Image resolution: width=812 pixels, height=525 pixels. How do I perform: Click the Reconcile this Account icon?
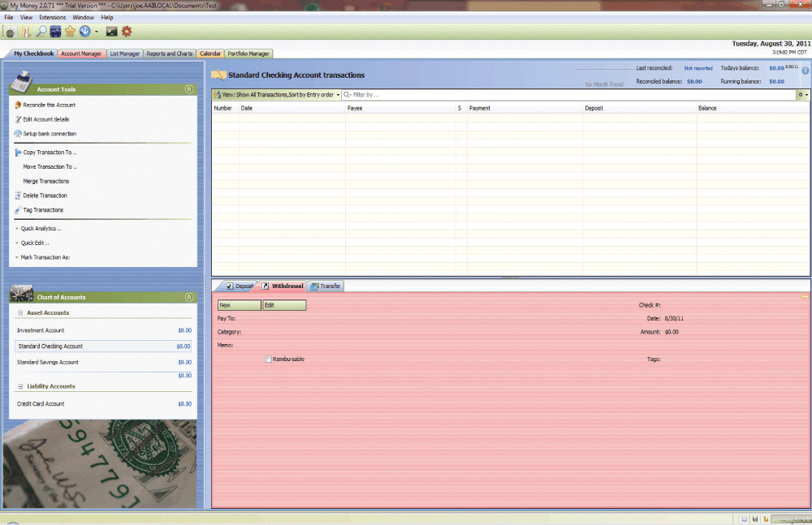coord(18,105)
